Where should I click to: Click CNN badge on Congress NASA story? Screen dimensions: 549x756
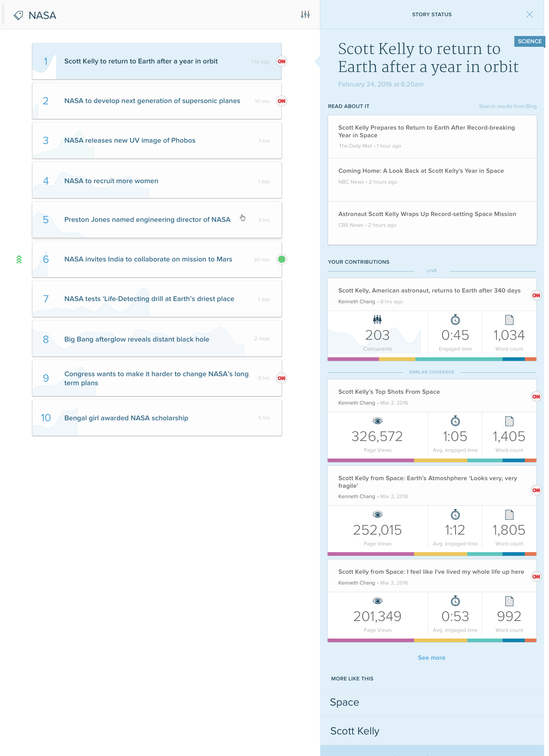click(282, 378)
